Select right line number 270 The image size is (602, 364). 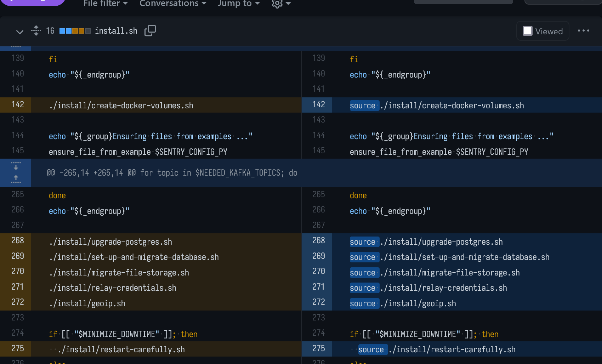point(318,271)
